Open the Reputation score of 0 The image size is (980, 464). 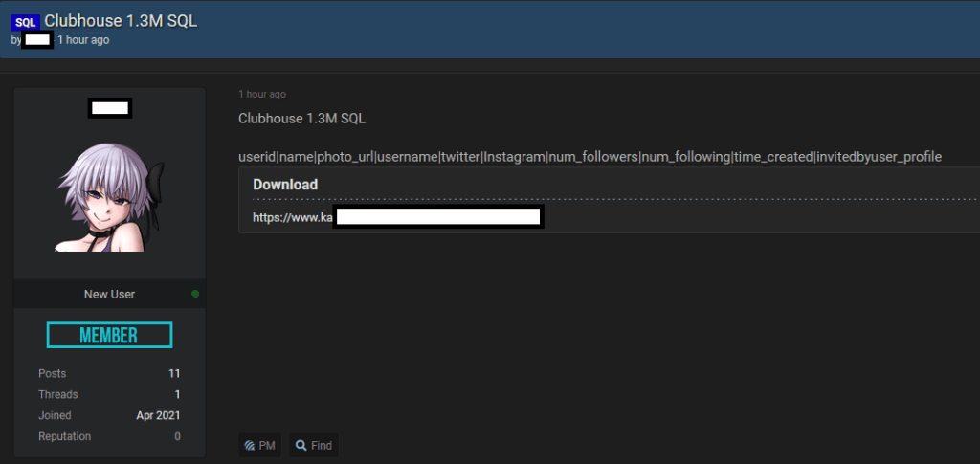coord(177,436)
